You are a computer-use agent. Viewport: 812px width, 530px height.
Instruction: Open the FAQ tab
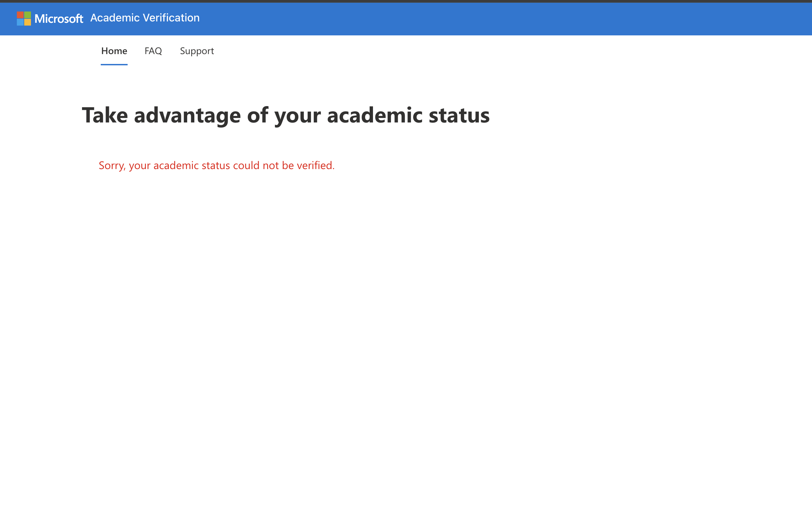tap(153, 51)
